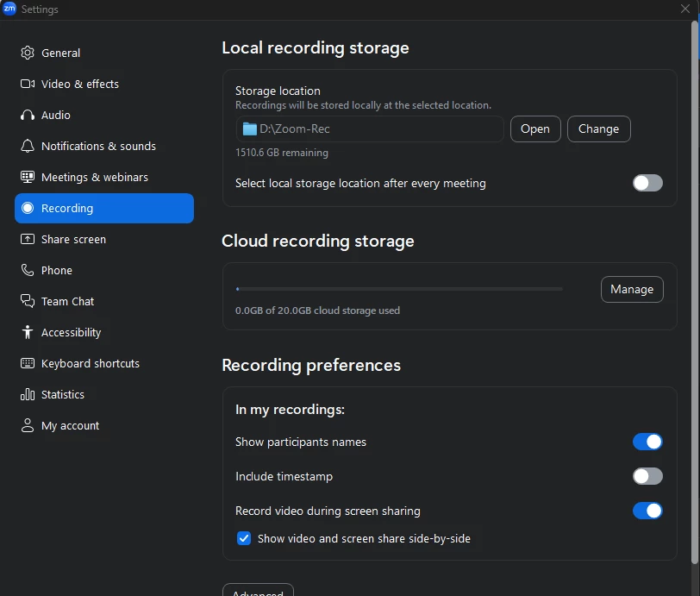Click the Accessibility figure icon

[28, 332]
